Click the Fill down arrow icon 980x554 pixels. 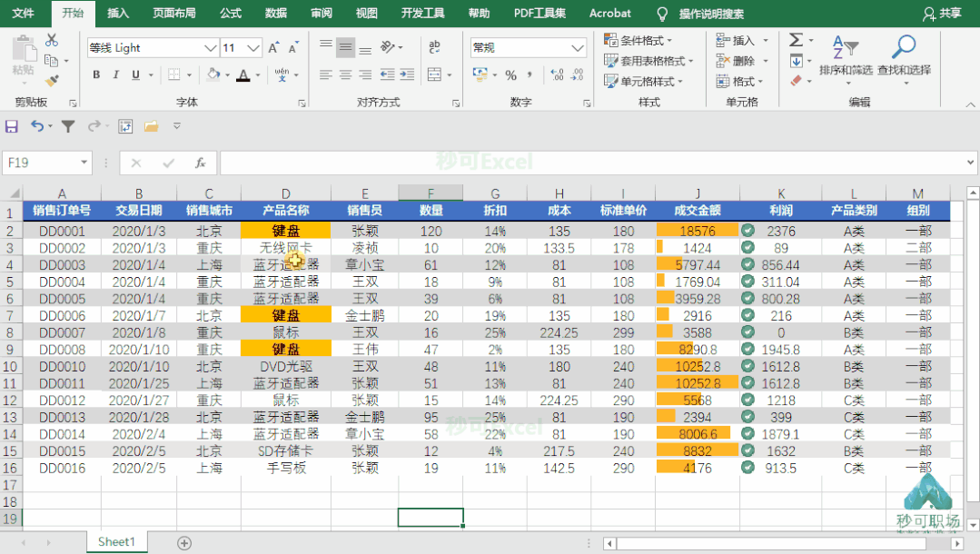coord(797,61)
